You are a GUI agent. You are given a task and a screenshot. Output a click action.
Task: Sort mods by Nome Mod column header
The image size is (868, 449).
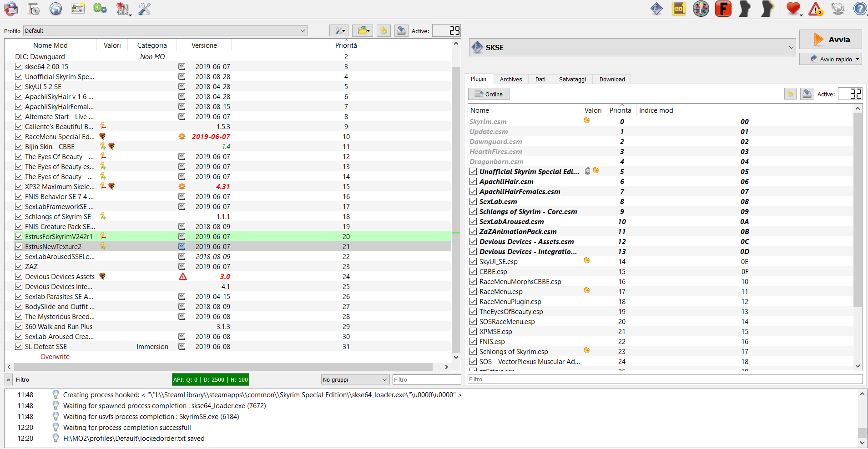(x=50, y=45)
